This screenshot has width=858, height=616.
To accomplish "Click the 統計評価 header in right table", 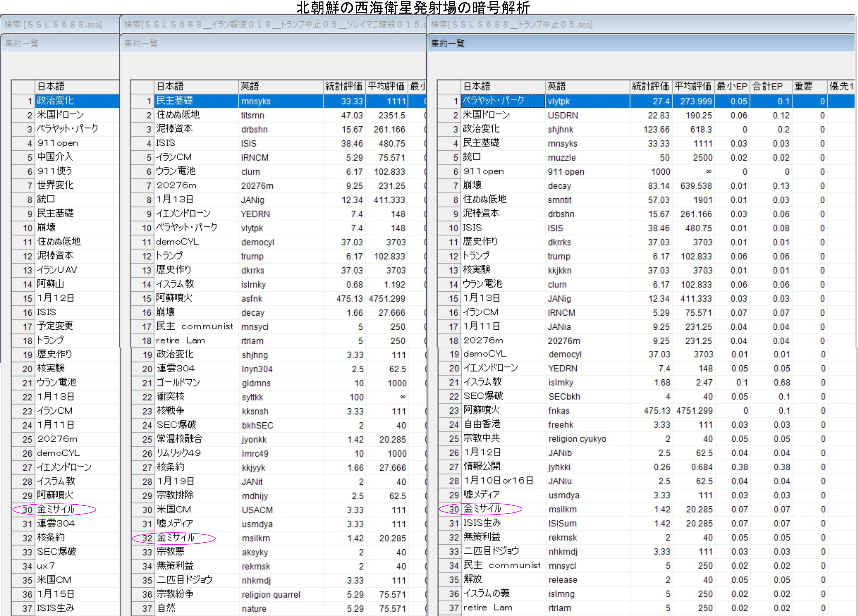I will [650, 86].
